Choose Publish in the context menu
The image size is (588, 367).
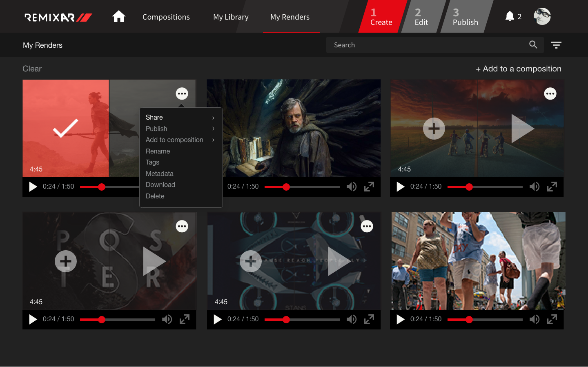coord(156,129)
